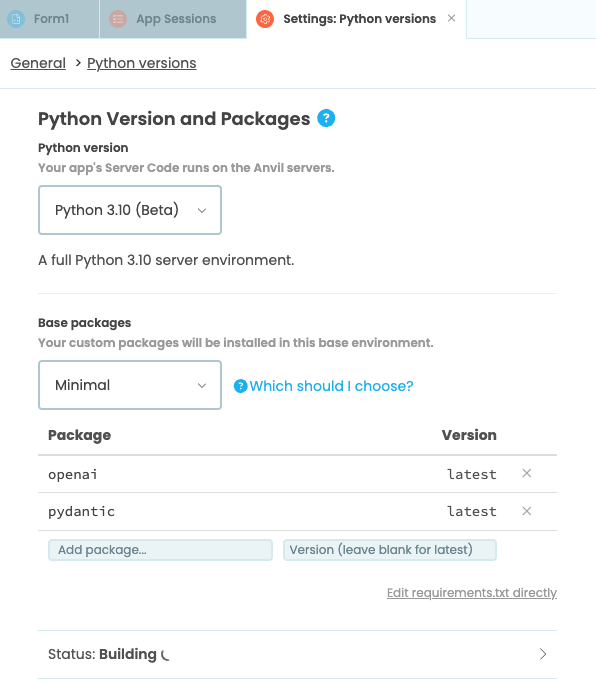Focus the package Version input field
The width and height of the screenshot is (596, 681).
390,550
